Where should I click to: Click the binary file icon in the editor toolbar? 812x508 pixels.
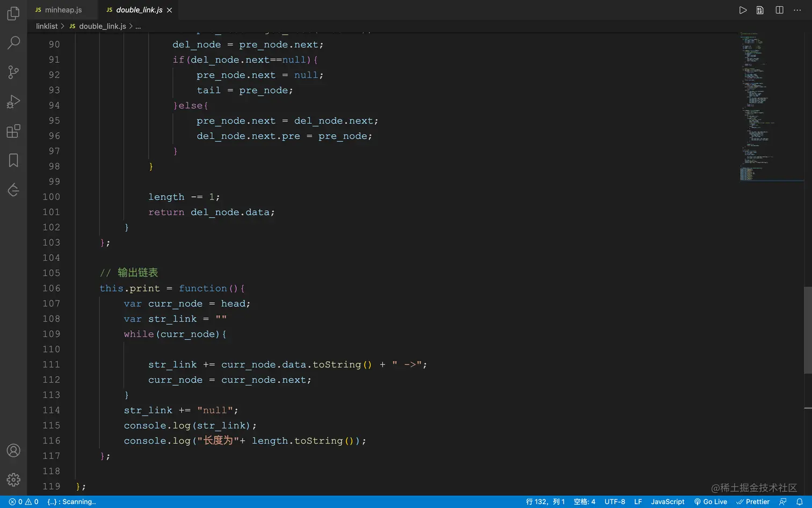tap(760, 10)
